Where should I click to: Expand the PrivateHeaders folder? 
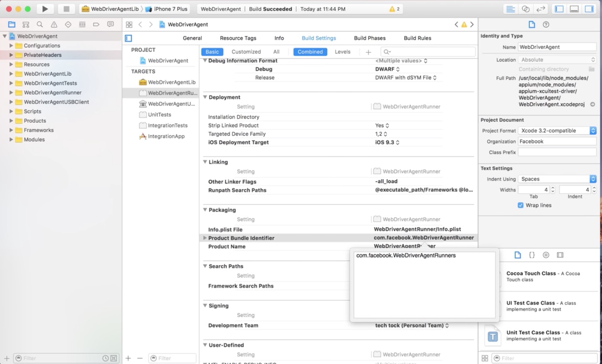pyautogui.click(x=11, y=55)
